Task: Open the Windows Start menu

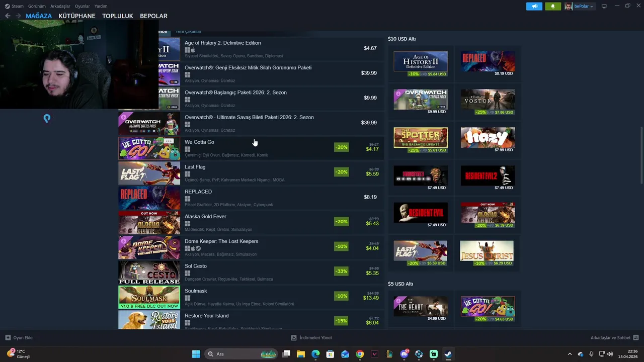Action: click(196, 354)
